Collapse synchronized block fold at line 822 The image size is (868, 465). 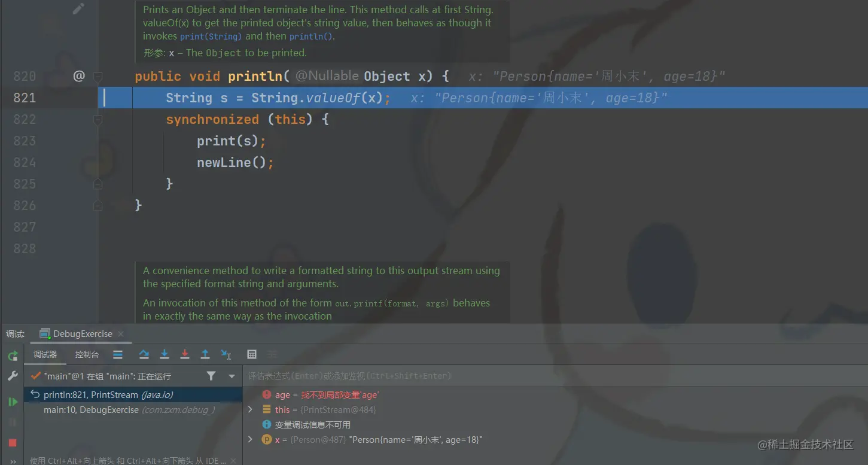pos(98,119)
